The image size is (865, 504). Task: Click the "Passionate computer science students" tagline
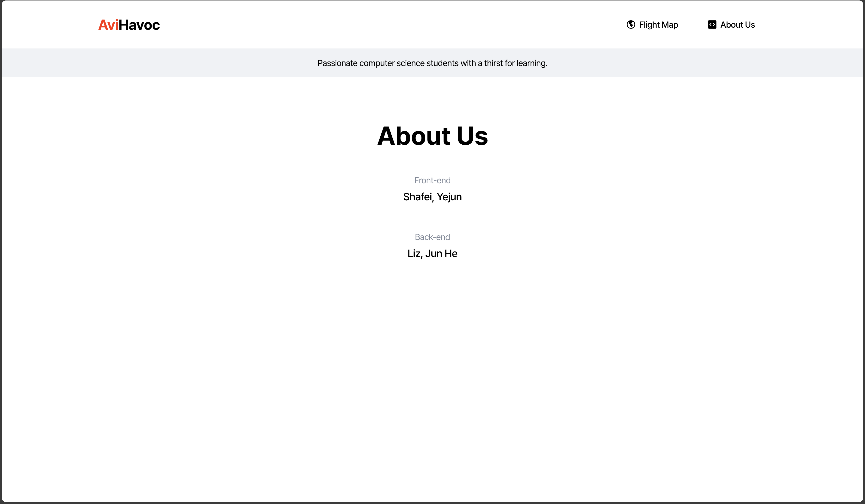(x=432, y=63)
